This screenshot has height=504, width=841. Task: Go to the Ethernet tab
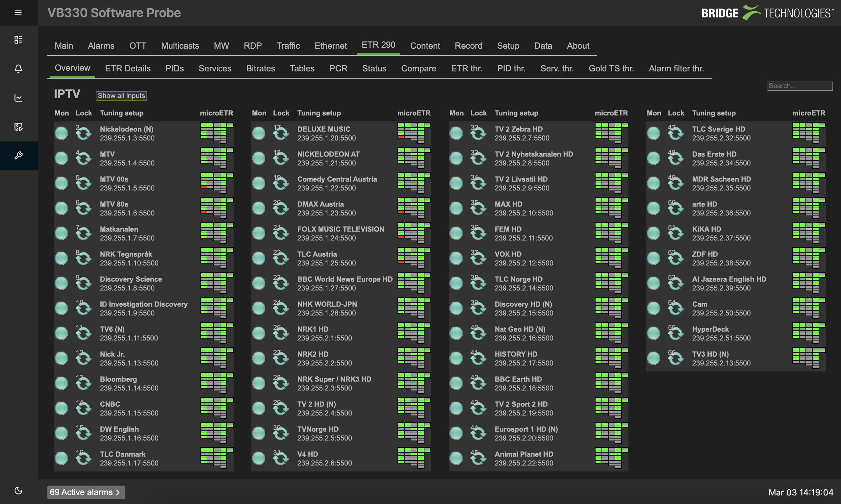(331, 46)
